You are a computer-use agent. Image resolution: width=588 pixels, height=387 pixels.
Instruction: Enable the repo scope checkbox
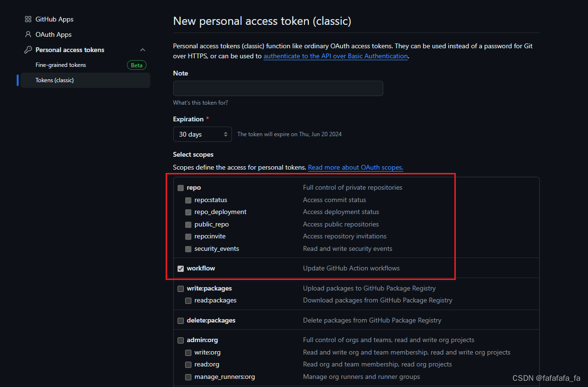pyautogui.click(x=180, y=188)
